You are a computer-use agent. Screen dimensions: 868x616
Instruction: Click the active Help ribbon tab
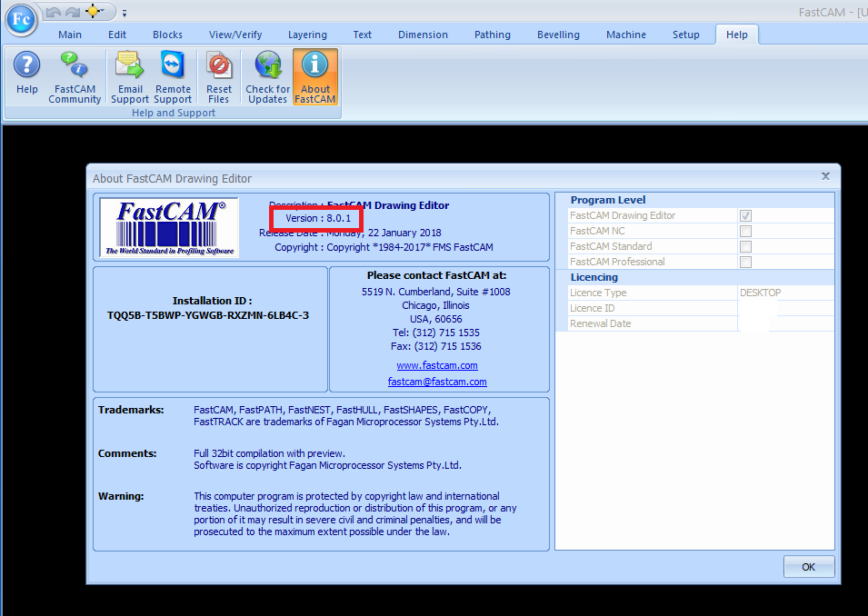[737, 35]
